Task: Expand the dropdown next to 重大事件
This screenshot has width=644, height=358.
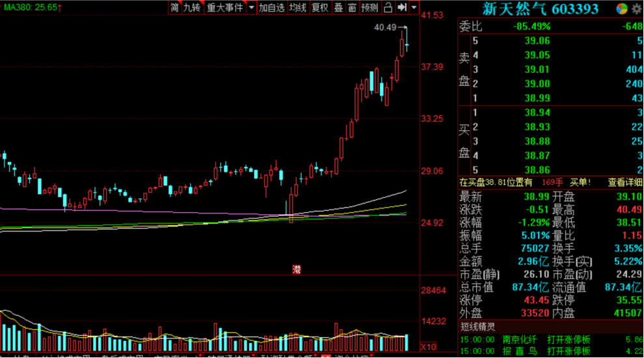Action: [251, 7]
